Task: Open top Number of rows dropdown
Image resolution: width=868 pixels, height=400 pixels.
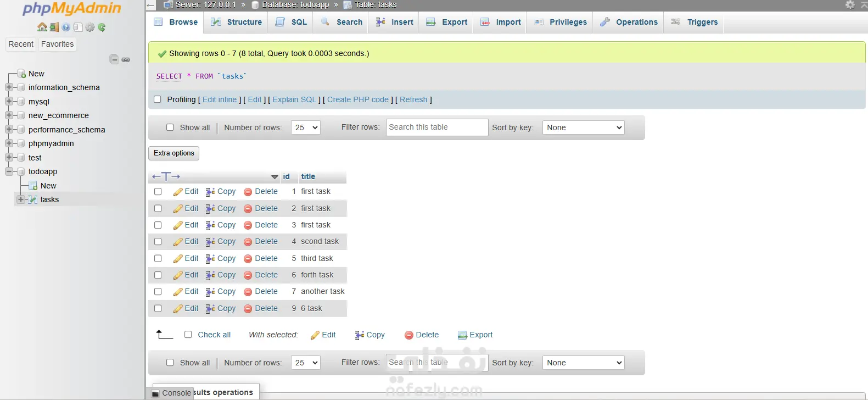Action: 306,127
